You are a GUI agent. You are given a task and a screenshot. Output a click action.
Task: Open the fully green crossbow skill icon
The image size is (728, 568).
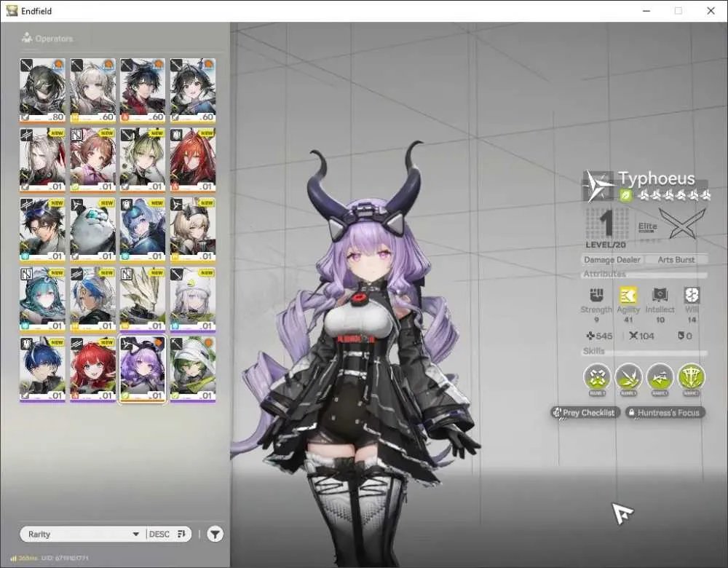click(692, 377)
